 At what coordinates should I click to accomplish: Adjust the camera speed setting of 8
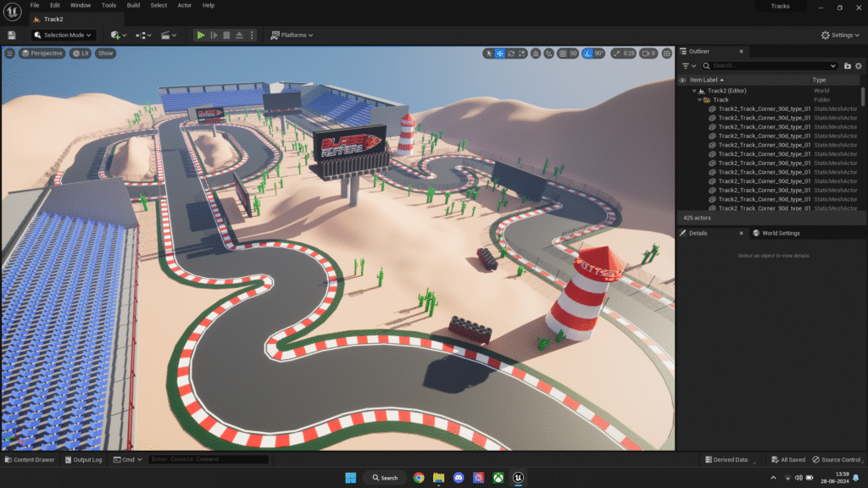point(648,53)
